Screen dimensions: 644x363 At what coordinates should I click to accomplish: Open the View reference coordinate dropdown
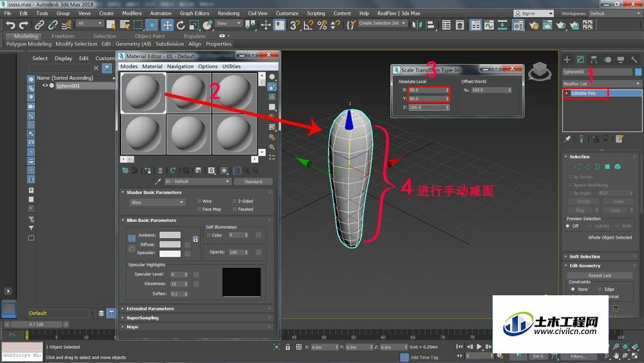tap(229, 23)
